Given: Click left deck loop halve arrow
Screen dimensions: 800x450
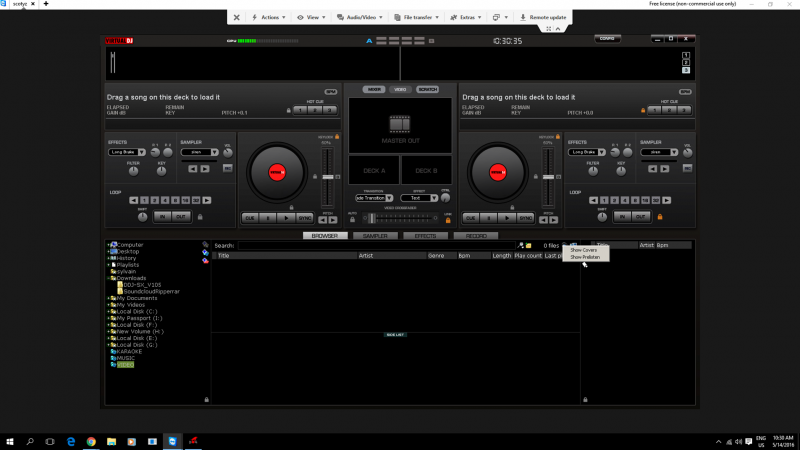Looking at the screenshot, I should coord(134,201).
